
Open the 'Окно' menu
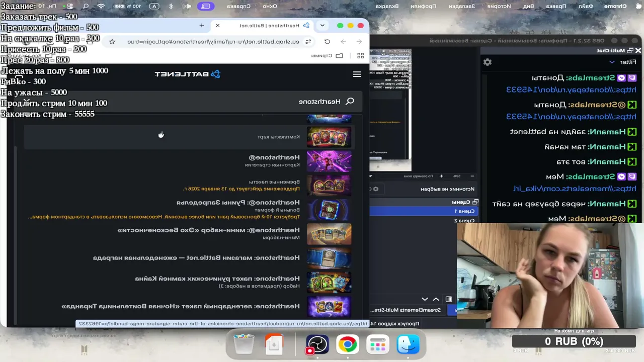click(271, 6)
